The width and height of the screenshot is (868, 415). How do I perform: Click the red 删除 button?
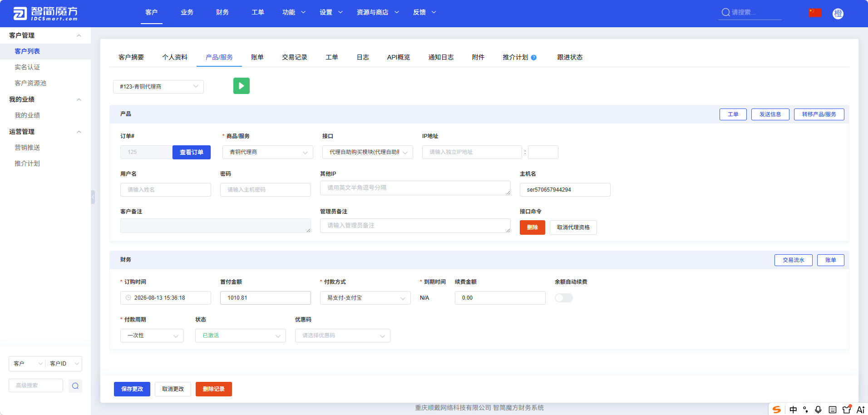point(533,227)
